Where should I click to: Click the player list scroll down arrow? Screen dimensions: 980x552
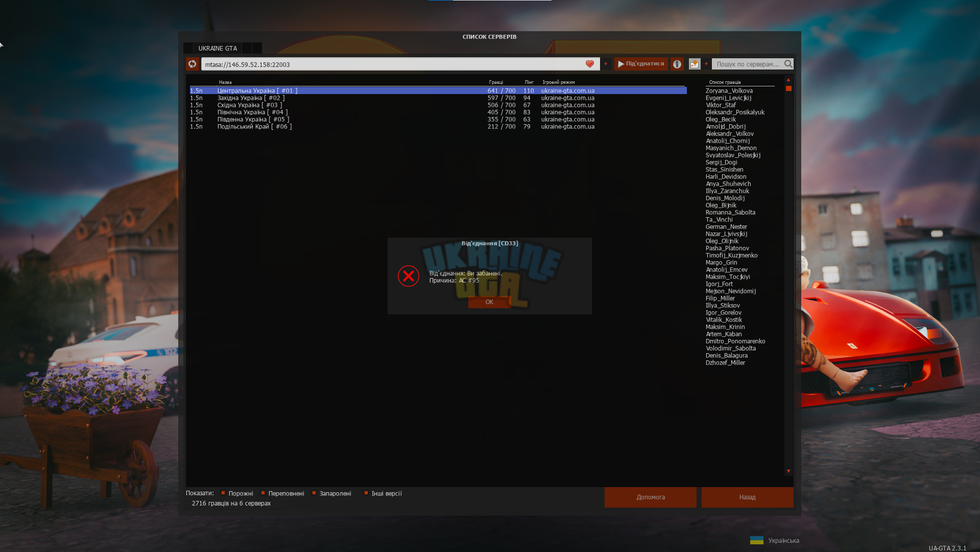788,471
